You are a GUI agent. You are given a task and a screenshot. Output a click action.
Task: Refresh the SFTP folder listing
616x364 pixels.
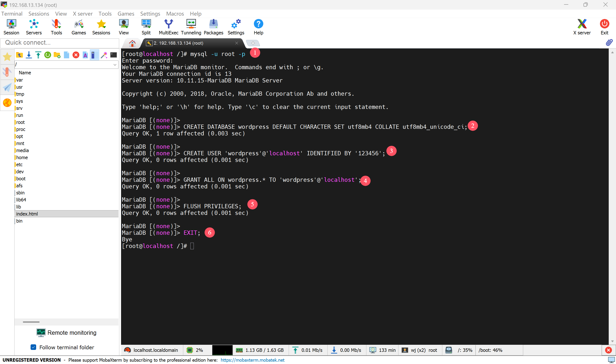click(x=48, y=55)
